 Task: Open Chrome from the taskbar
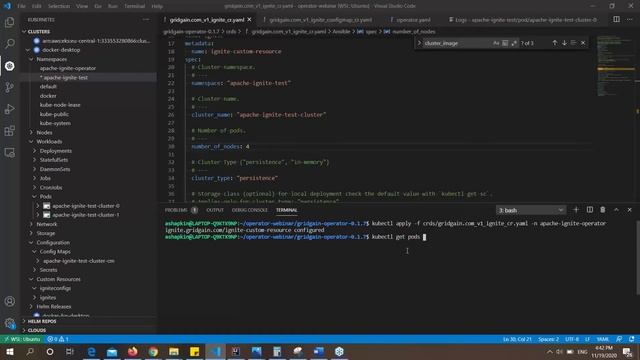point(153,351)
